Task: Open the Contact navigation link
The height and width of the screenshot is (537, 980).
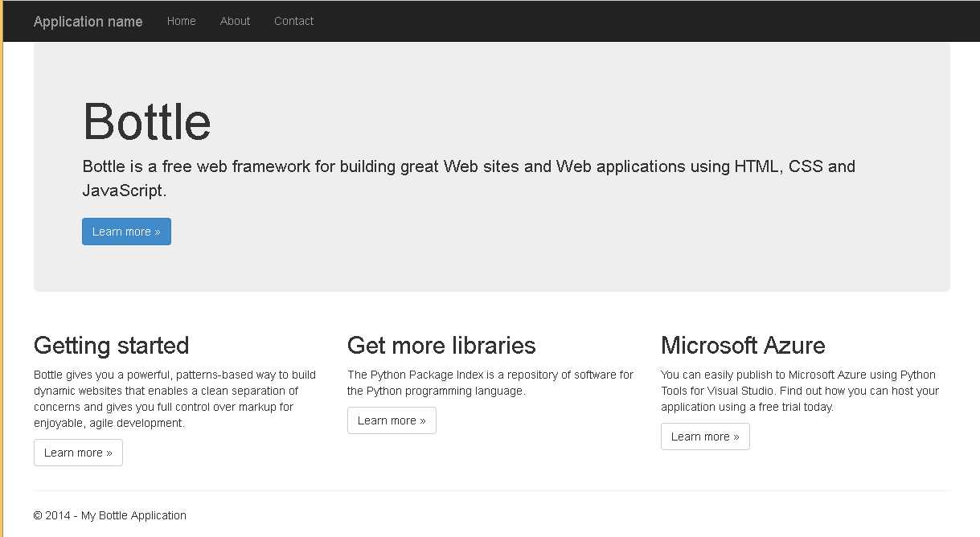Action: (x=294, y=21)
